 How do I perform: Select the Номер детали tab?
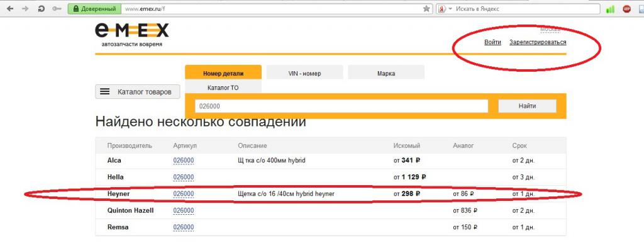coord(223,72)
